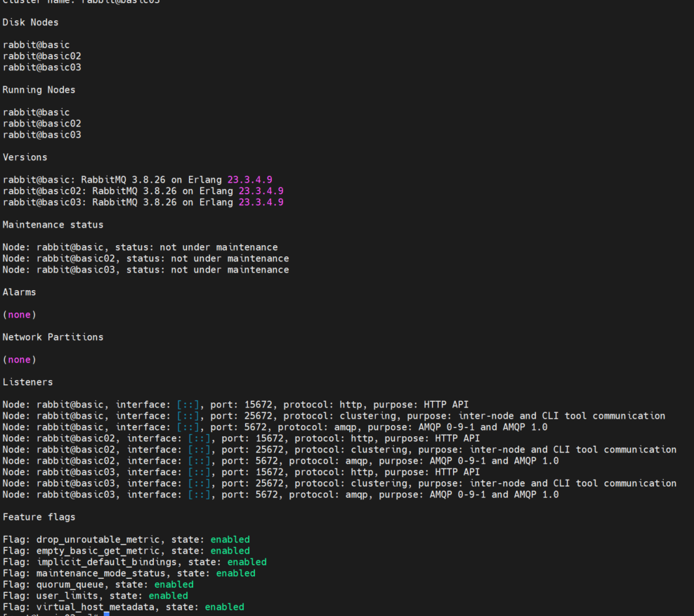Viewport: 694px width, 616px height.
Task: Select rabbit@basic in the Disk Nodes list
Action: [36, 45]
